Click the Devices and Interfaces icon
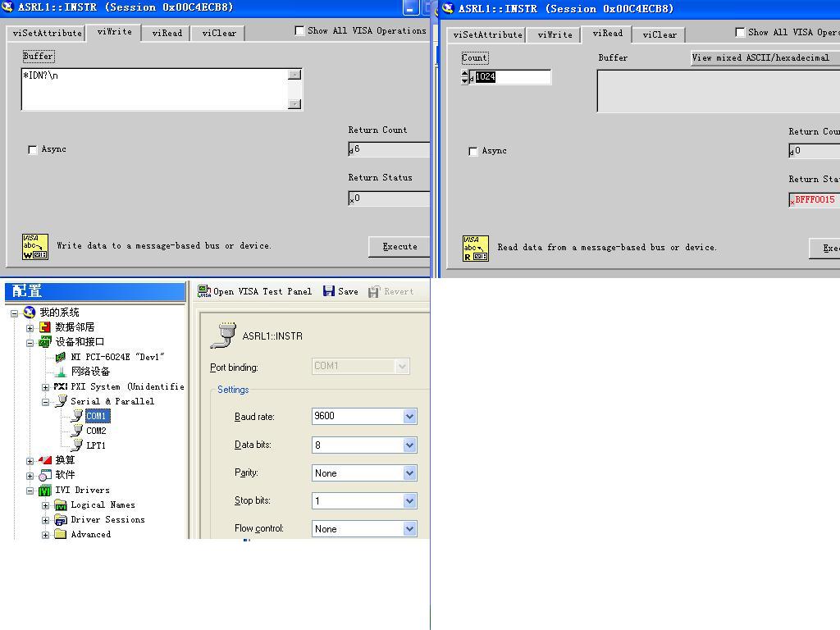 tap(45, 342)
